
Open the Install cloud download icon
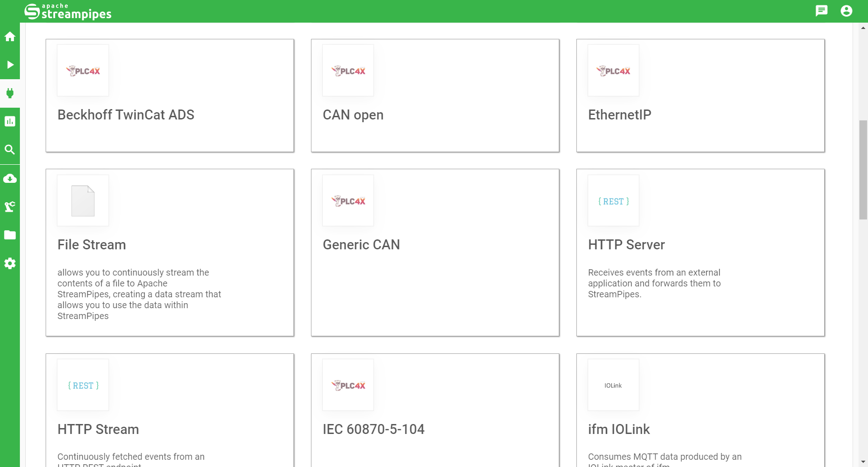[x=10, y=178]
